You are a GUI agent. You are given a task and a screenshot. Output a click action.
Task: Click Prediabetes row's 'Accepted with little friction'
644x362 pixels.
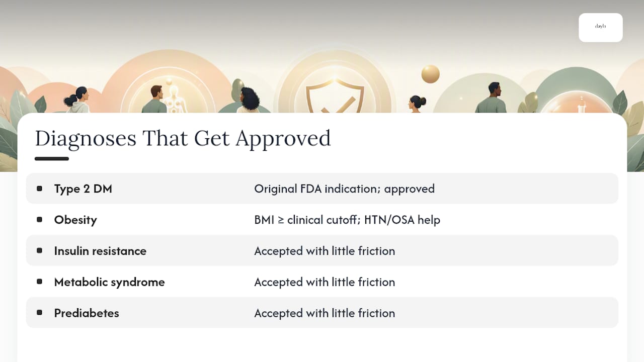pos(325,313)
